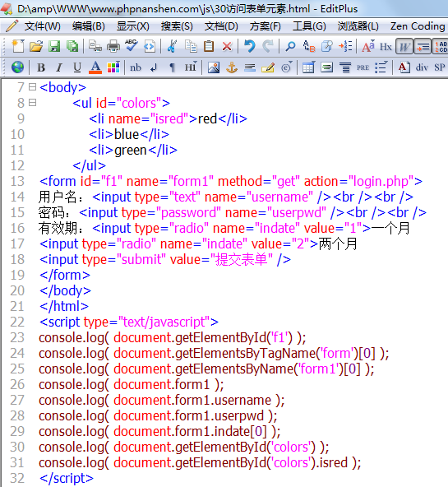Insert an HTML comment with the pencil icon
The height and width of the screenshot is (487, 448).
click(x=268, y=67)
